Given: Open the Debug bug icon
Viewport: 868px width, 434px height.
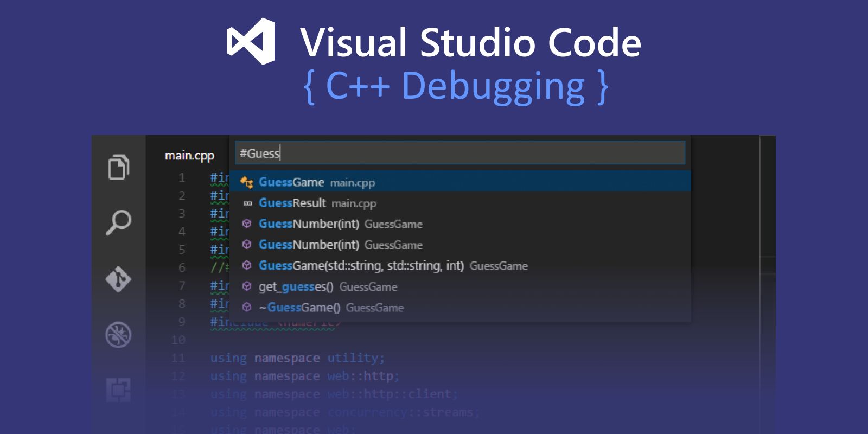Looking at the screenshot, I should (x=119, y=335).
